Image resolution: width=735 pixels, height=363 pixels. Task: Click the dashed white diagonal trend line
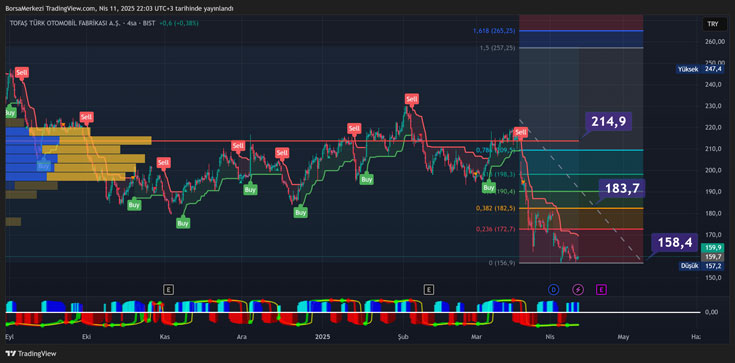(581, 190)
